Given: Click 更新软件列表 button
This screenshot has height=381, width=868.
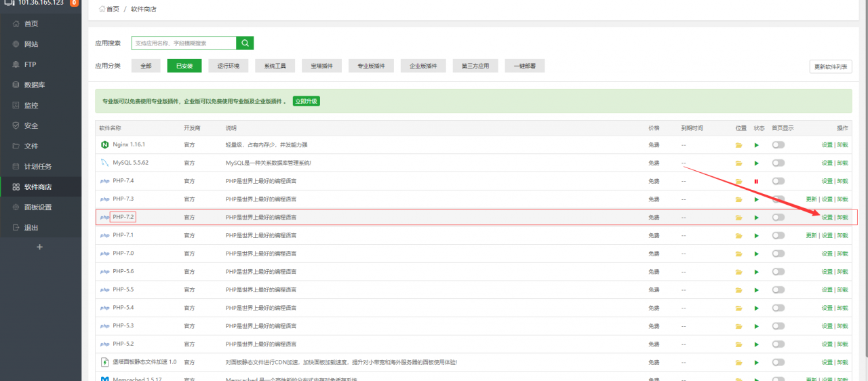Looking at the screenshot, I should pos(831,66).
